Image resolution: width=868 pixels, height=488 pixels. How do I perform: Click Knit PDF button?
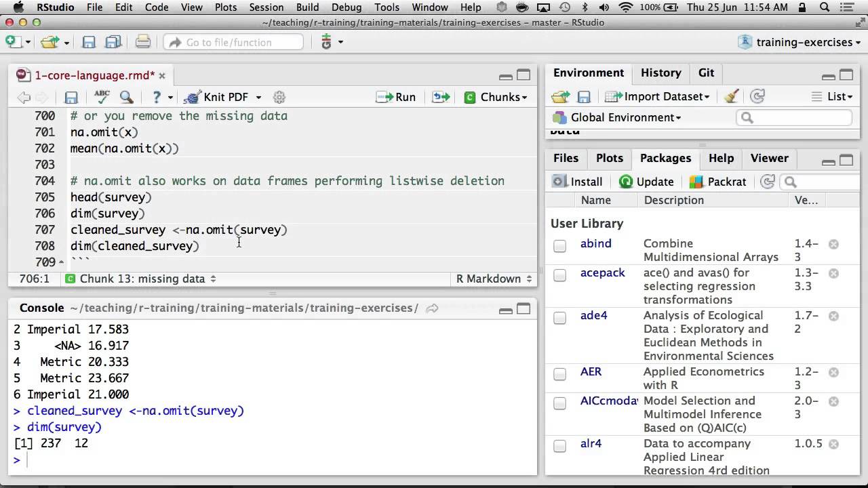216,97
